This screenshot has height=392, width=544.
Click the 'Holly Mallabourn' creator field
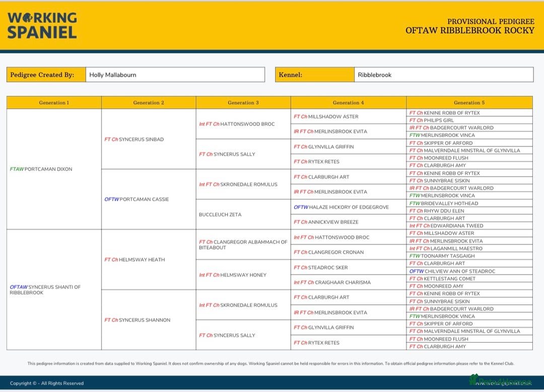point(175,74)
